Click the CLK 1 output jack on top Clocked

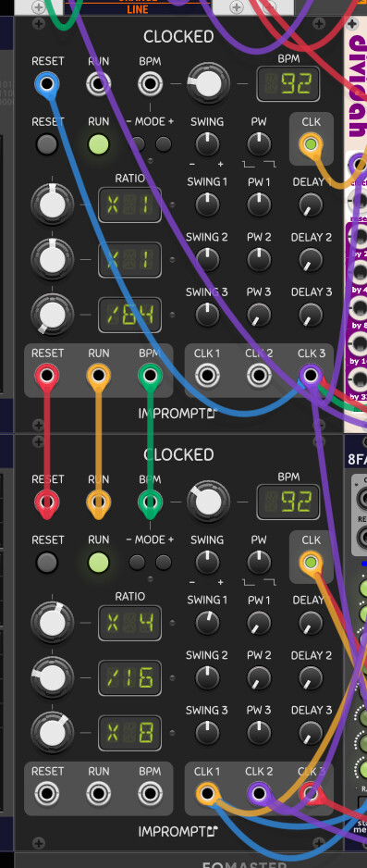pos(207,376)
